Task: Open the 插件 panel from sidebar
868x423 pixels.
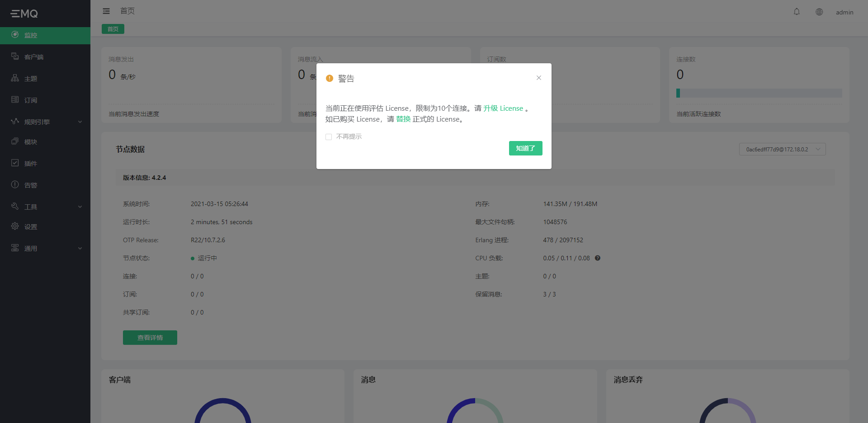Action: (30, 163)
